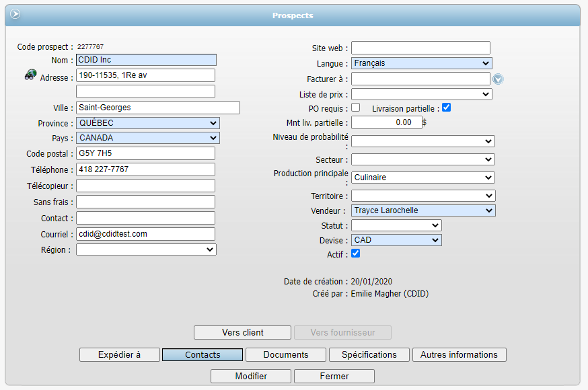Click the prospect code 2277767
Viewport: 588px width, 390px height.
pyautogui.click(x=90, y=47)
